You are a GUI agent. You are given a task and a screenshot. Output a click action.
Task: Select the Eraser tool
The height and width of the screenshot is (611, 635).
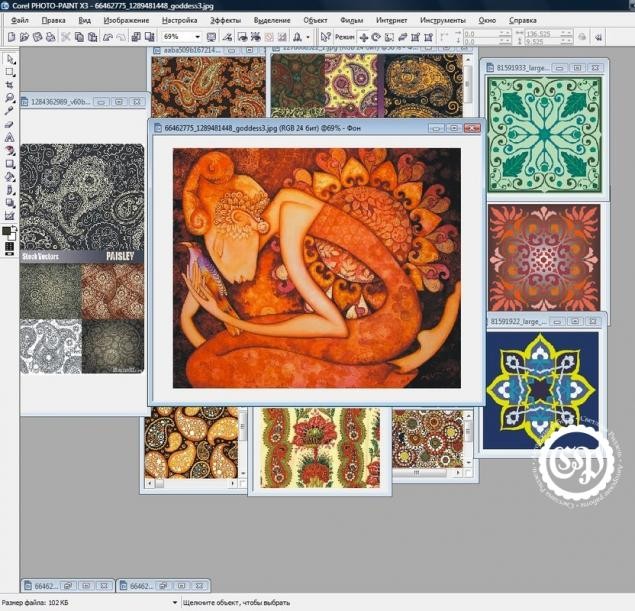pos(9,124)
